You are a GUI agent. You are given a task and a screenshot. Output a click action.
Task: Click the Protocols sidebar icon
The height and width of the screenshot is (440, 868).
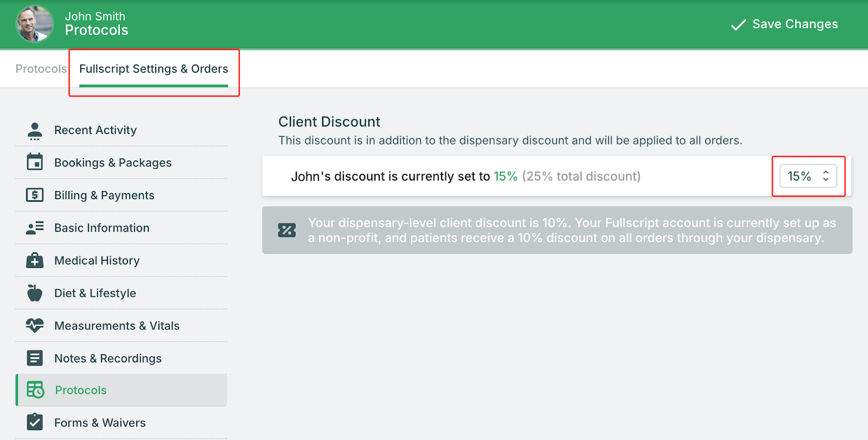pyautogui.click(x=35, y=390)
